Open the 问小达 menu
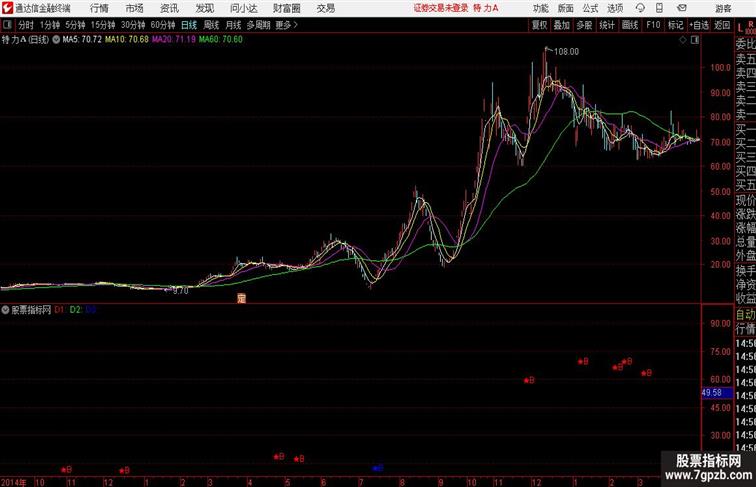Image resolution: width=756 pixels, height=487 pixels. point(243,8)
